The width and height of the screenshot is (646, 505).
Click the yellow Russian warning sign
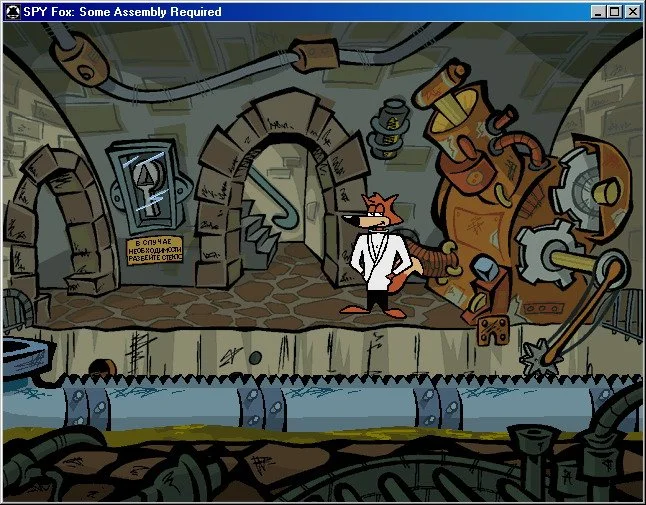tap(154, 250)
